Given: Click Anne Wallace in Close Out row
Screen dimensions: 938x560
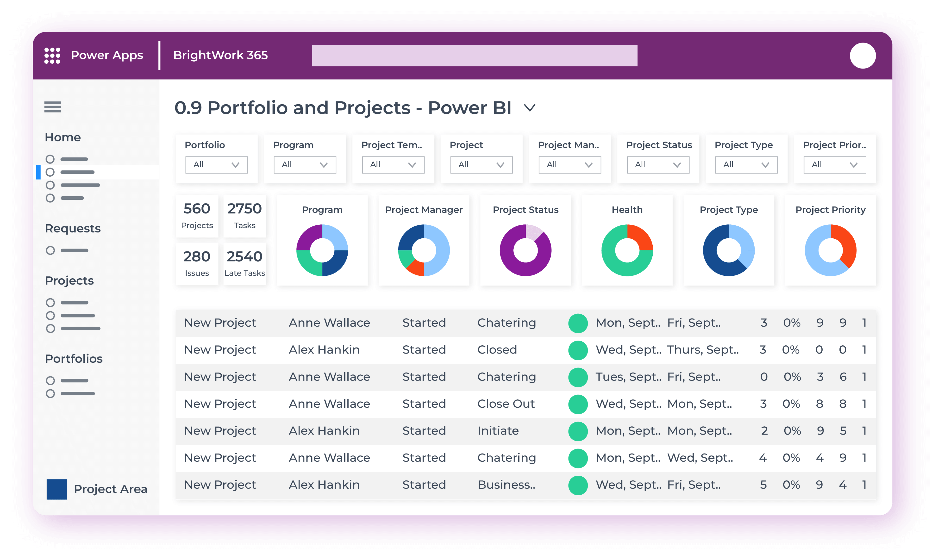Looking at the screenshot, I should 329,404.
